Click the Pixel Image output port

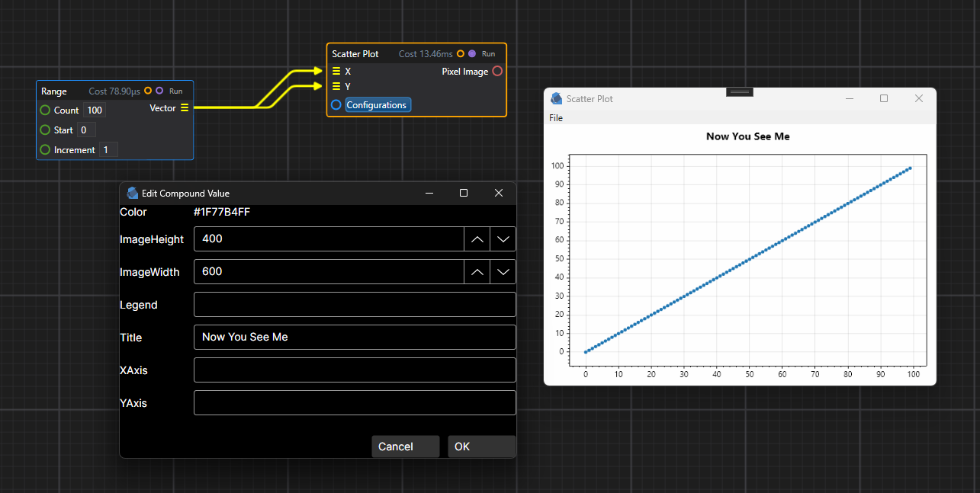[x=498, y=71]
